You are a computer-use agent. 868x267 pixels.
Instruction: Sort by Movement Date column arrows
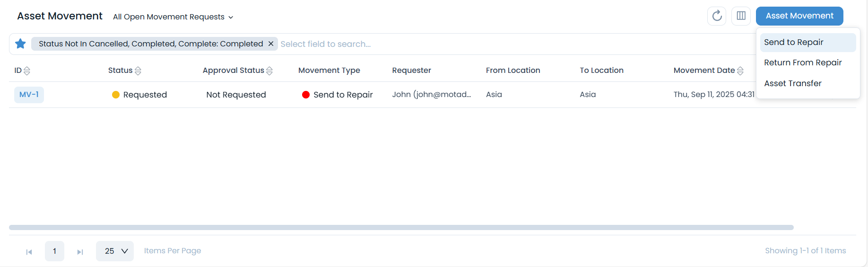coord(740,71)
